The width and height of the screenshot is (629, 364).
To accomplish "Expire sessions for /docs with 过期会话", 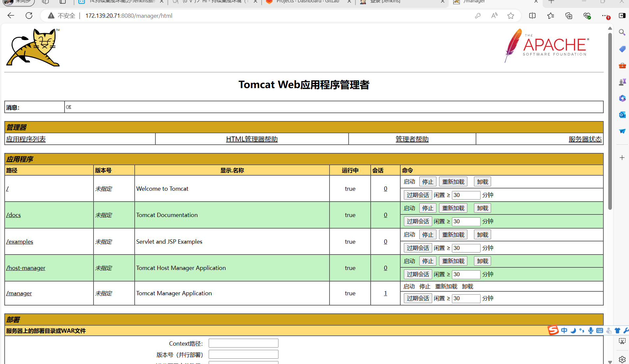I will pos(418,221).
